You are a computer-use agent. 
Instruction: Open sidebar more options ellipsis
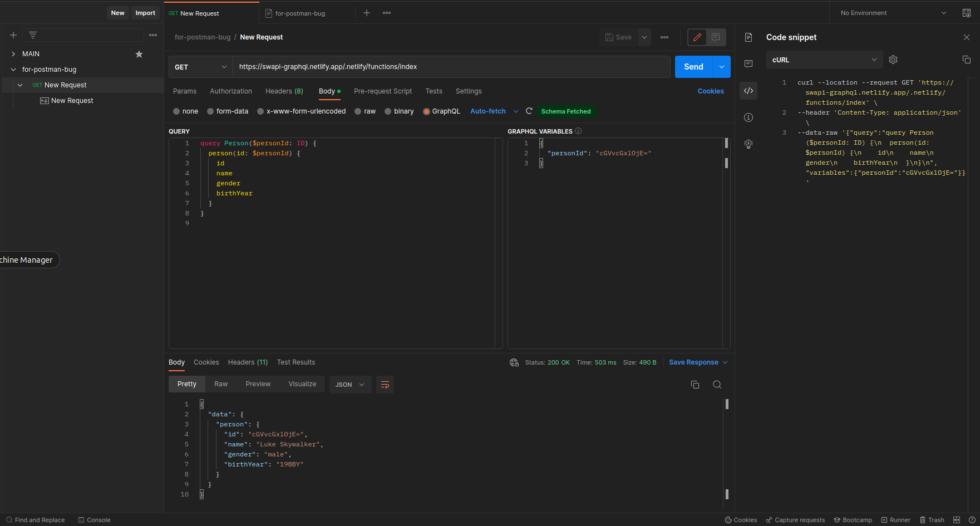[x=153, y=35]
